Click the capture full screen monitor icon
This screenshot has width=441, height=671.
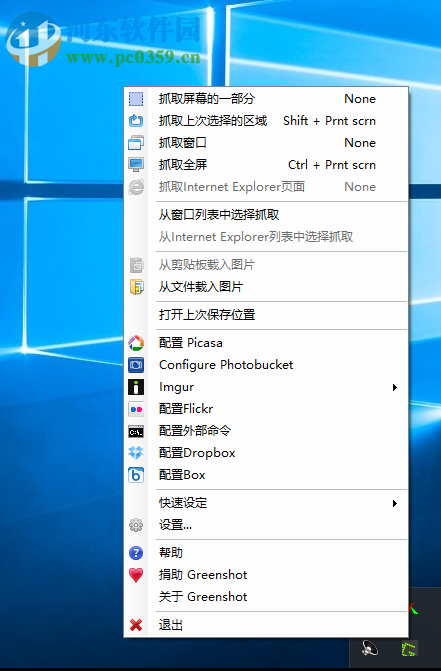[136, 165]
